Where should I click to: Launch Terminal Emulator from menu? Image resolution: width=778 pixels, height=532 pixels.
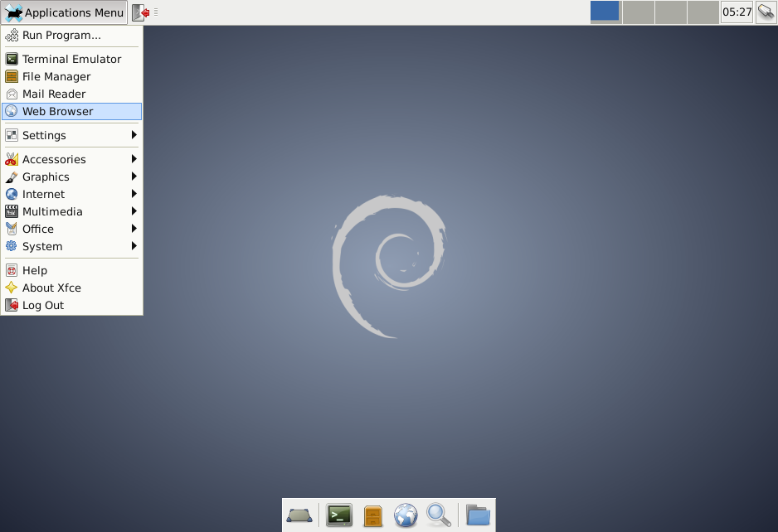coord(71,59)
